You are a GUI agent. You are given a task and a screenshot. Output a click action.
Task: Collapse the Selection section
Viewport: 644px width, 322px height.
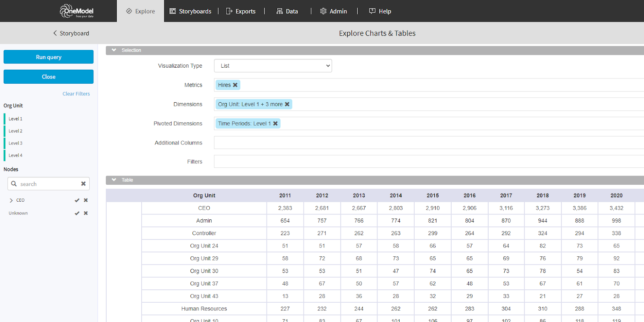point(114,50)
